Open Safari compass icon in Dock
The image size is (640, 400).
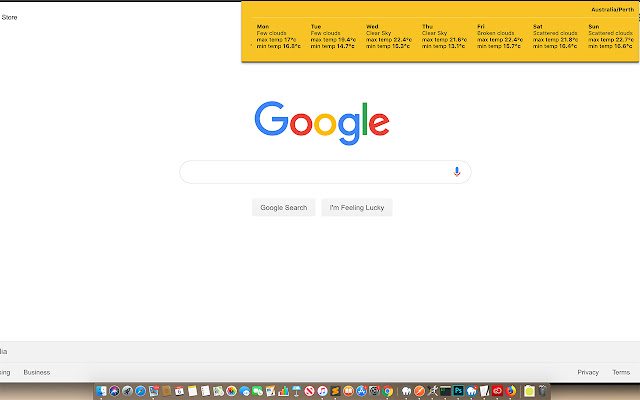[x=140, y=391]
